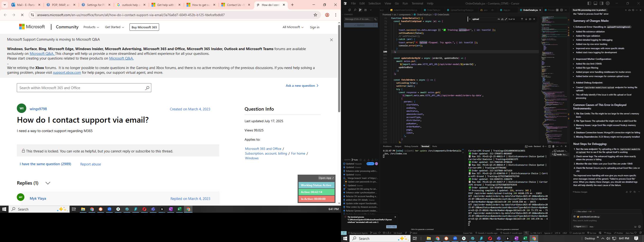Open the Extensions icon in Cursor sidebar
The image size is (644, 242).
pos(366,10)
